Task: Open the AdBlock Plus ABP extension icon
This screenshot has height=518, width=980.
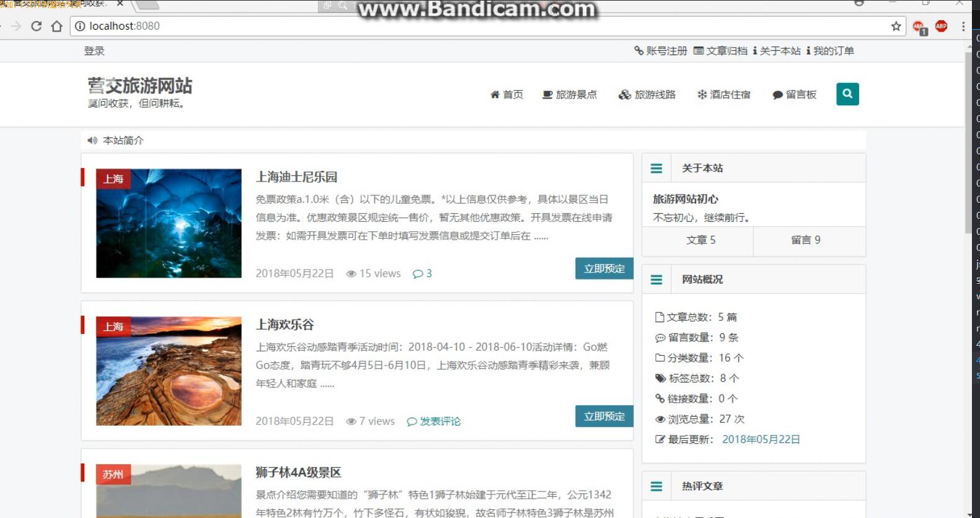Action: tap(941, 26)
